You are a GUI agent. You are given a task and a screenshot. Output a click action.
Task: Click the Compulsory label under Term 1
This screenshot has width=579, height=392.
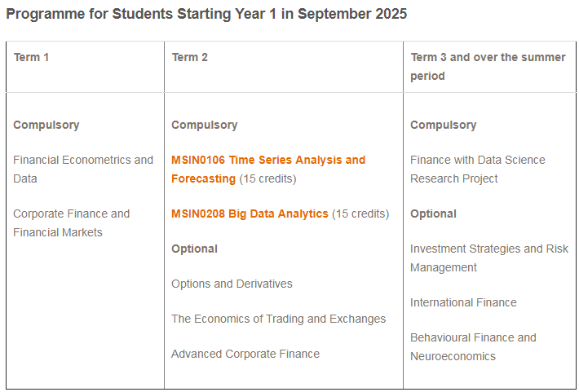[x=46, y=125]
